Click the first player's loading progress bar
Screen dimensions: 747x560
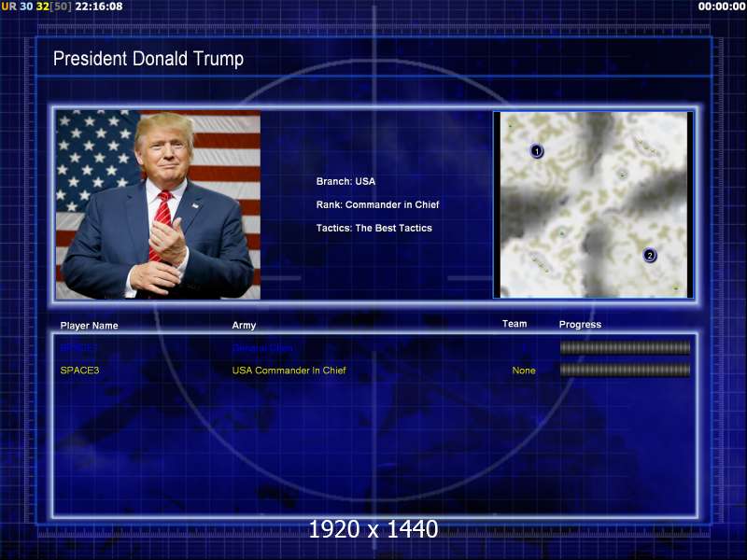[x=625, y=347]
